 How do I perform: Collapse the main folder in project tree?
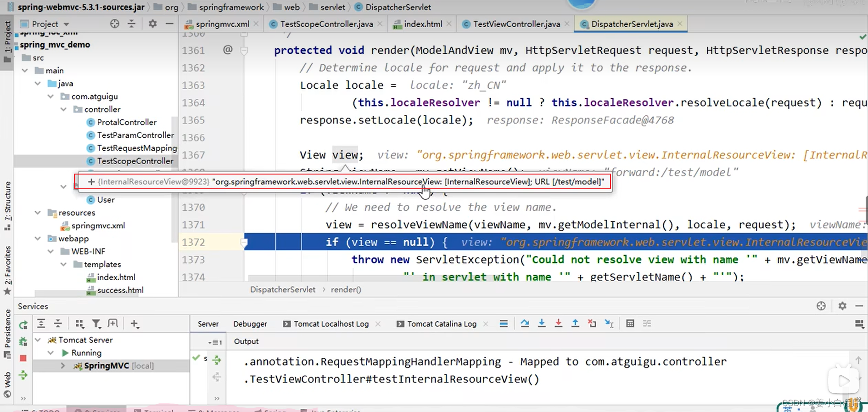coord(25,71)
